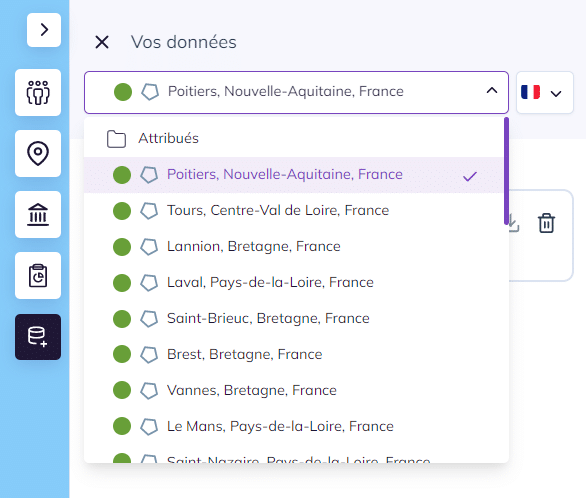Viewport: 586px width, 498px height.
Task: Open the clipboard report sidebar icon
Action: pos(38,275)
